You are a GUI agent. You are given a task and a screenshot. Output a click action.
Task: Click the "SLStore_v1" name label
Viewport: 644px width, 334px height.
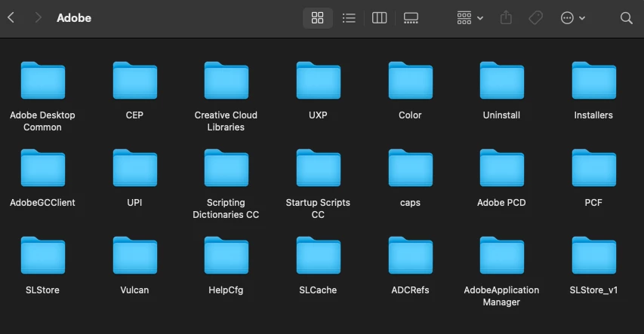pos(593,290)
